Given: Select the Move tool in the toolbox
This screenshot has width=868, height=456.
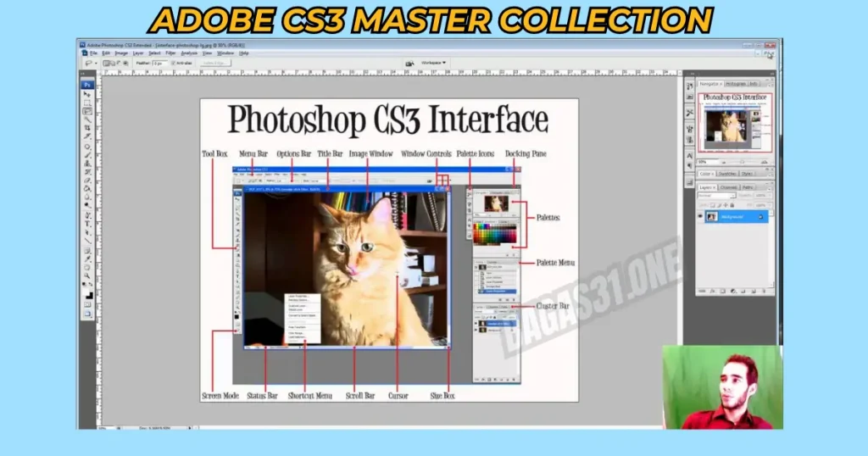Looking at the screenshot, I should (x=87, y=94).
